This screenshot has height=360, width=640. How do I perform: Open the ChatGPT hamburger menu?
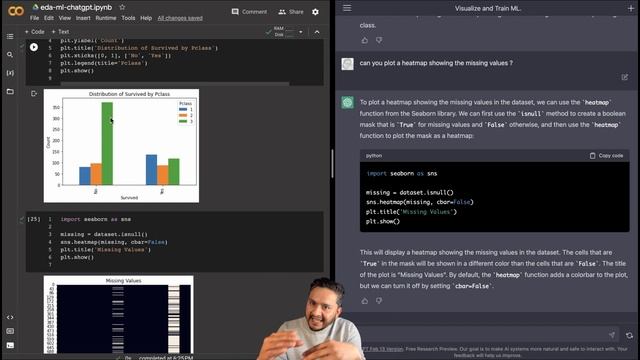(x=347, y=8)
